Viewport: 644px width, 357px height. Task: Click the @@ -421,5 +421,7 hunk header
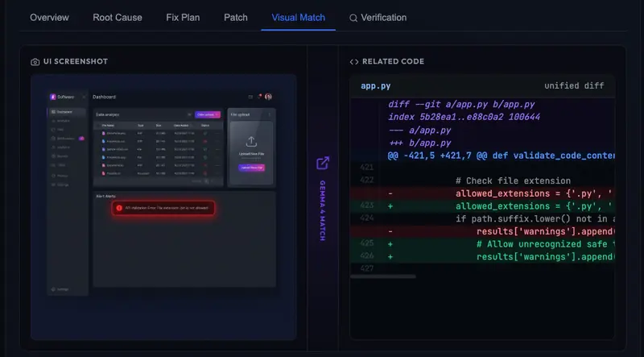pos(501,156)
